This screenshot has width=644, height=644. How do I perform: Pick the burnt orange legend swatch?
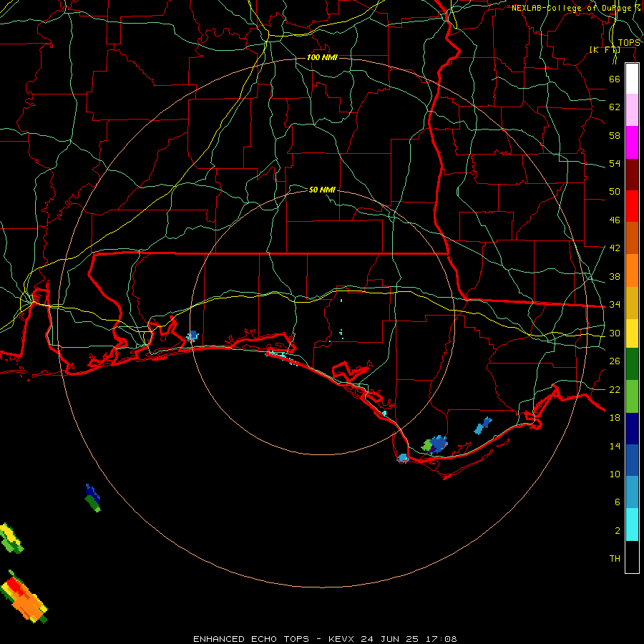pyautogui.click(x=632, y=238)
